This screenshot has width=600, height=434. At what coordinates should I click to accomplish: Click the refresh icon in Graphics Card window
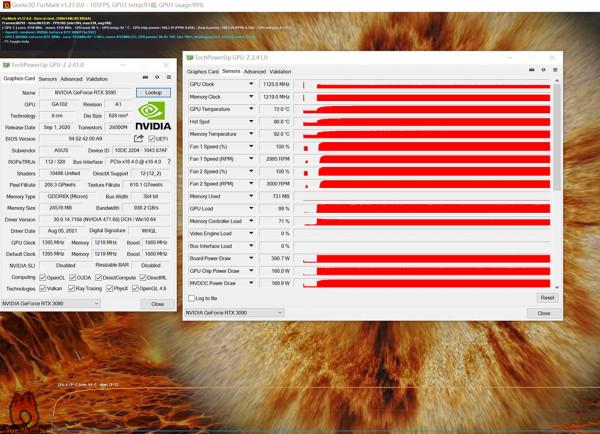(156, 77)
